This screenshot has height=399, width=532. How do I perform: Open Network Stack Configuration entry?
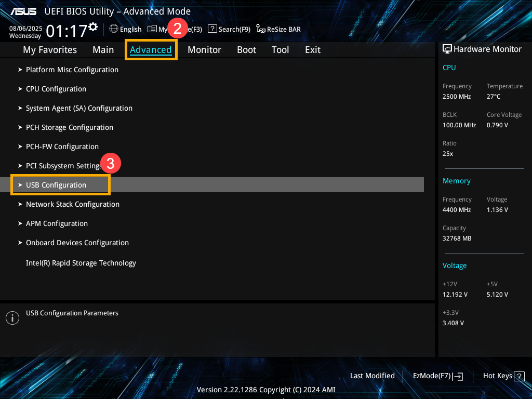(x=73, y=204)
